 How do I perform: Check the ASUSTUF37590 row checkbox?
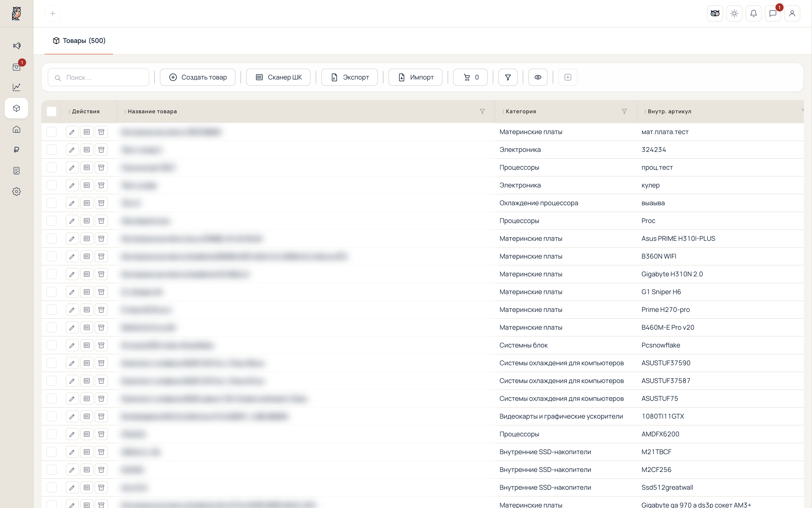click(51, 363)
